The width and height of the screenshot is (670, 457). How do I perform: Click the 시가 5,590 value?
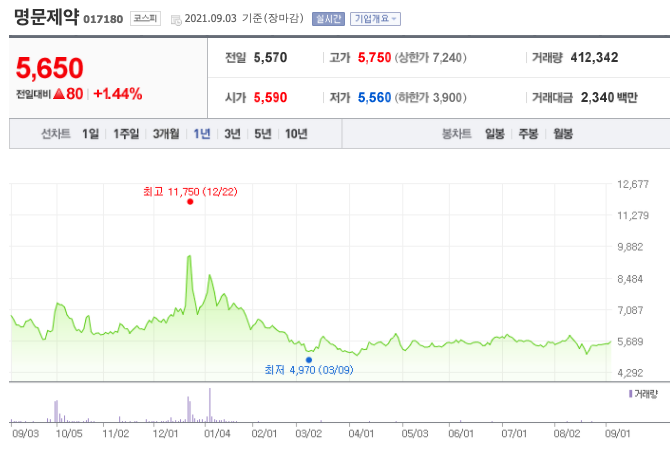[x=270, y=98]
